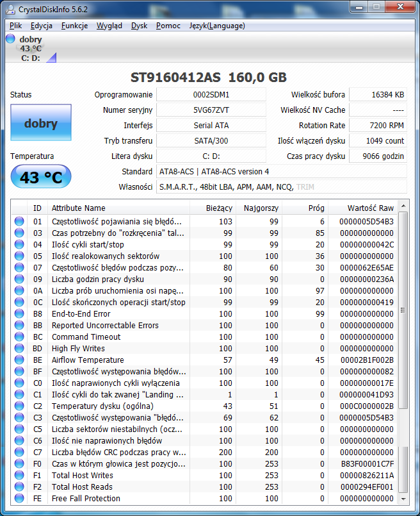The height and width of the screenshot is (516, 420).
Task: Click status orb of attribute 03 row
Action: point(19,233)
